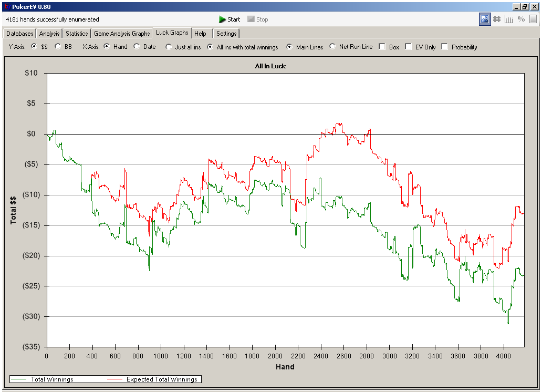Open the text list view icon

click(533, 19)
